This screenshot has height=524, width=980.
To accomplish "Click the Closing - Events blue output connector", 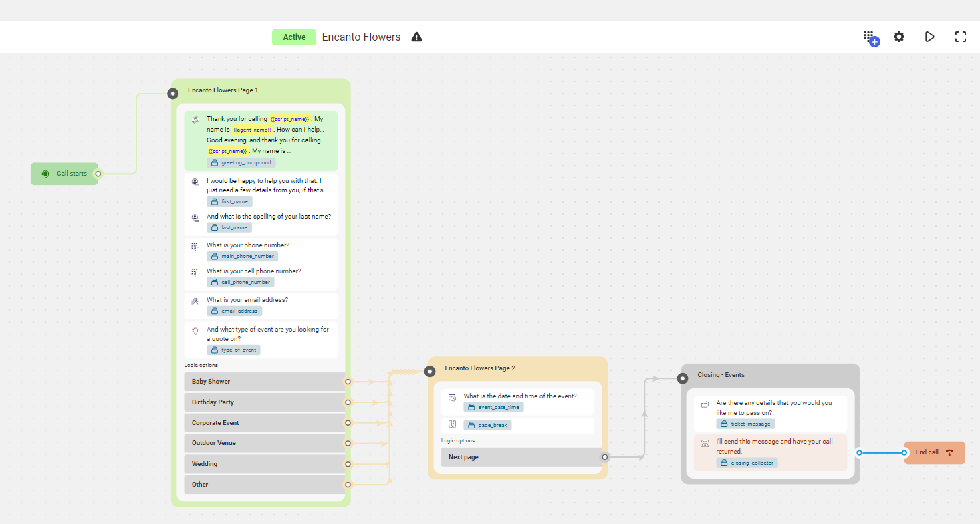I will point(859,452).
